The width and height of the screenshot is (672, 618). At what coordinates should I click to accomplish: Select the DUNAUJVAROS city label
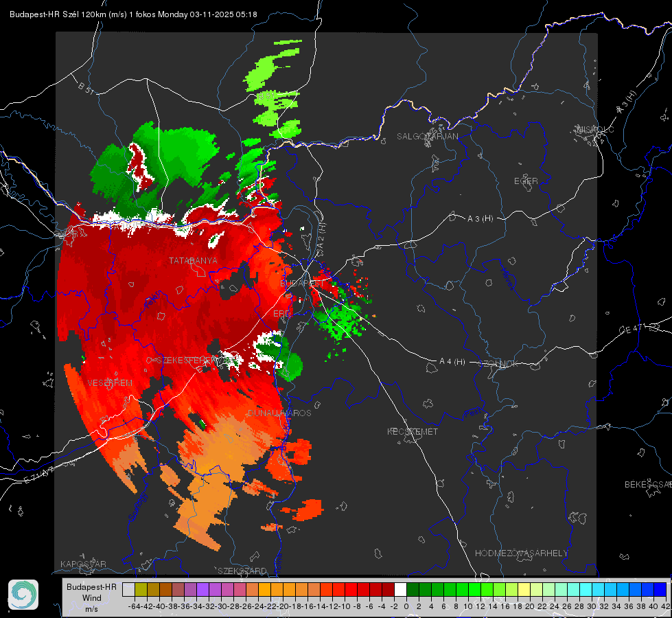(x=279, y=413)
